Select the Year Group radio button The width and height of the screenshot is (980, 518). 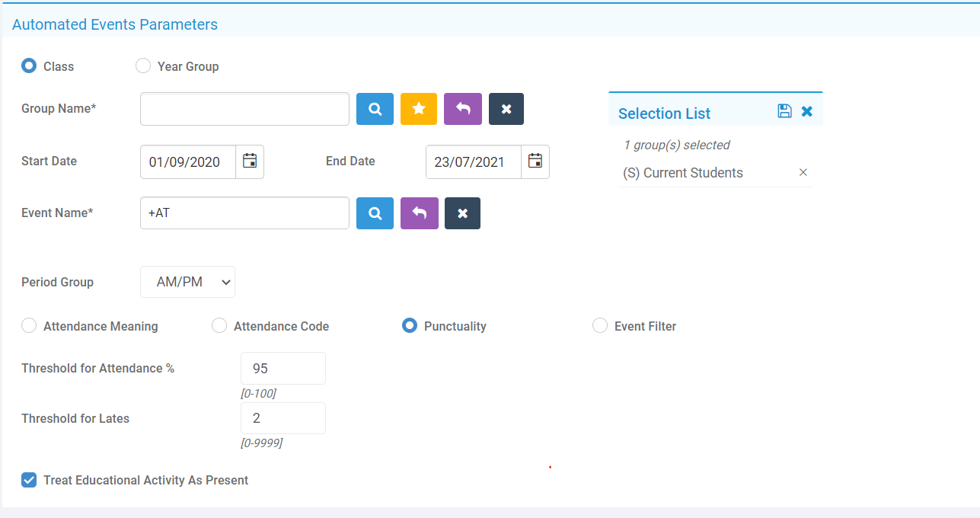click(x=143, y=66)
